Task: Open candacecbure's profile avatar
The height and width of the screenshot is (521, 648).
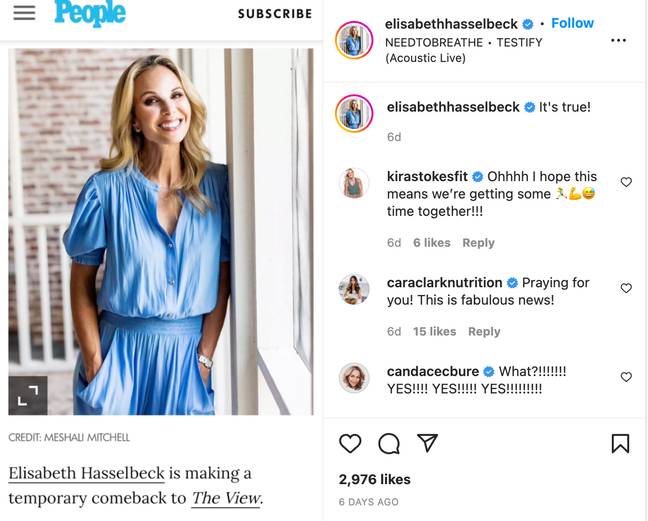Action: [x=354, y=378]
